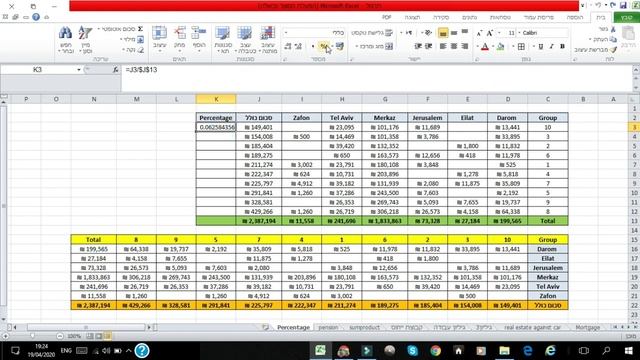Screen dimensions: 640x360
Task: Click the Accounting Number Format icon
Action: coord(340,47)
